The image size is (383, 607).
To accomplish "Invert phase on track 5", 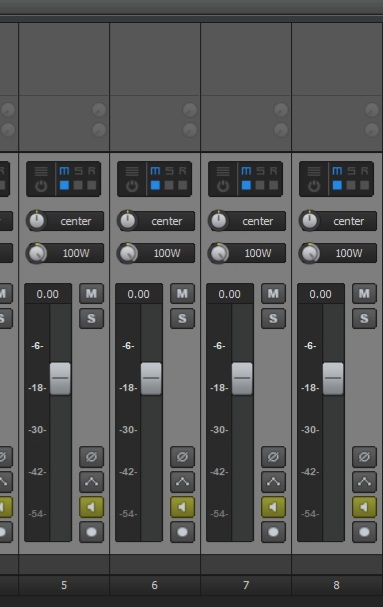I will (91, 457).
